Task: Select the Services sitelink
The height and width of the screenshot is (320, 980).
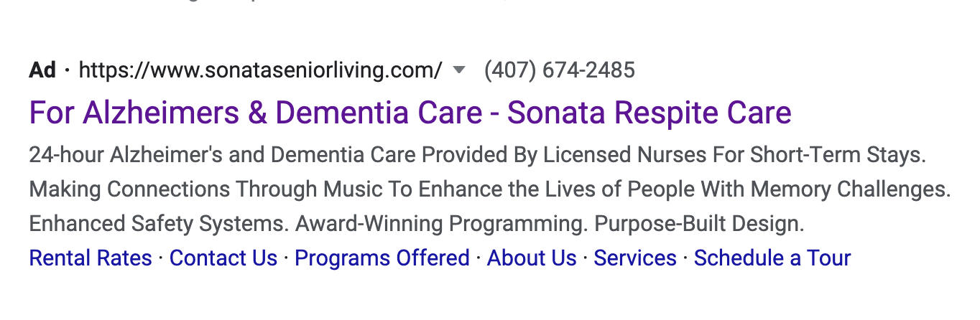Action: (x=635, y=258)
